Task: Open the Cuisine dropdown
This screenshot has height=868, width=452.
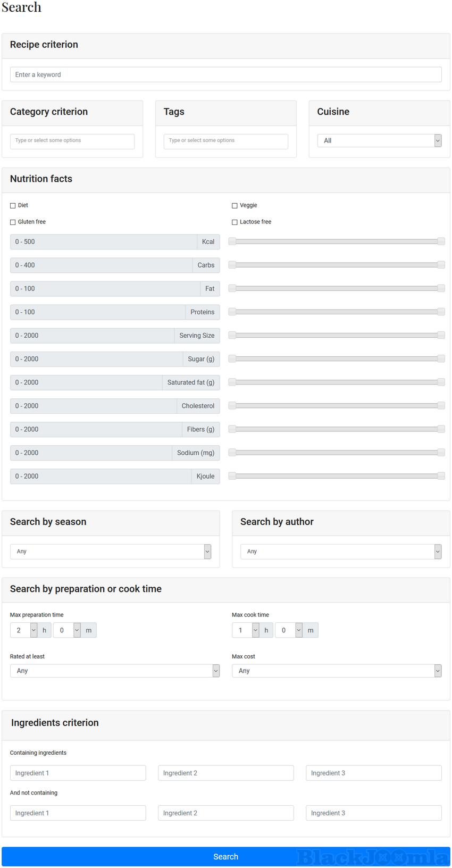Action: (379, 140)
